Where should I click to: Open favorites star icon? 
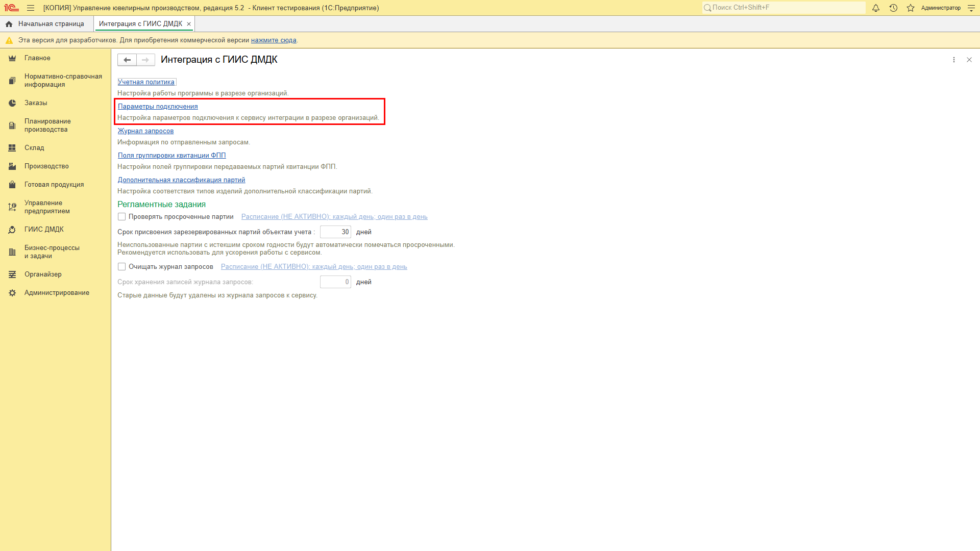pyautogui.click(x=911, y=8)
